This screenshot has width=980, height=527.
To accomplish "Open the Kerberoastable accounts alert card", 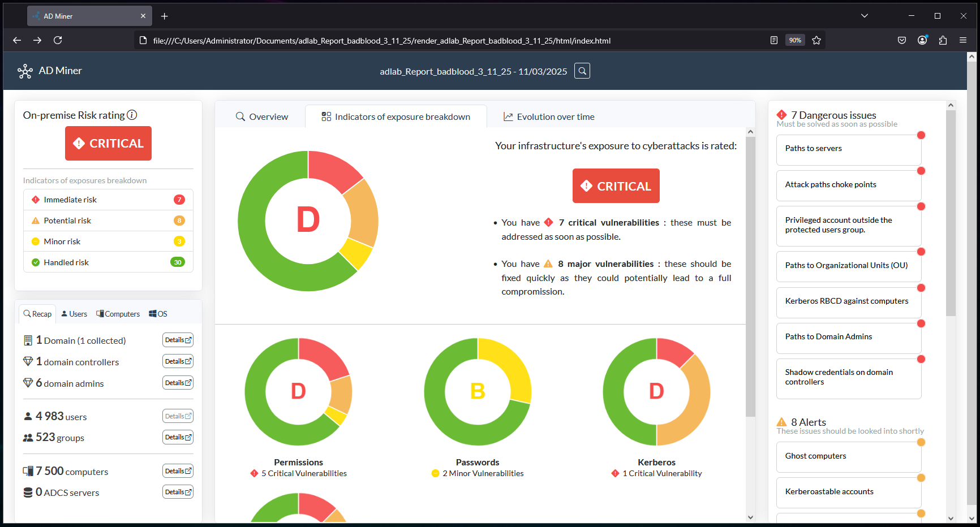I will click(849, 493).
